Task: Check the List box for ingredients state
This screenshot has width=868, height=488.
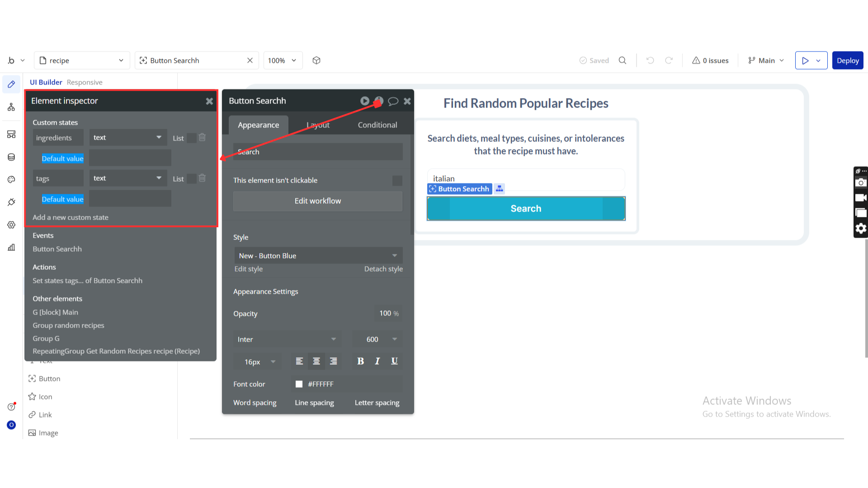Action: [192, 138]
